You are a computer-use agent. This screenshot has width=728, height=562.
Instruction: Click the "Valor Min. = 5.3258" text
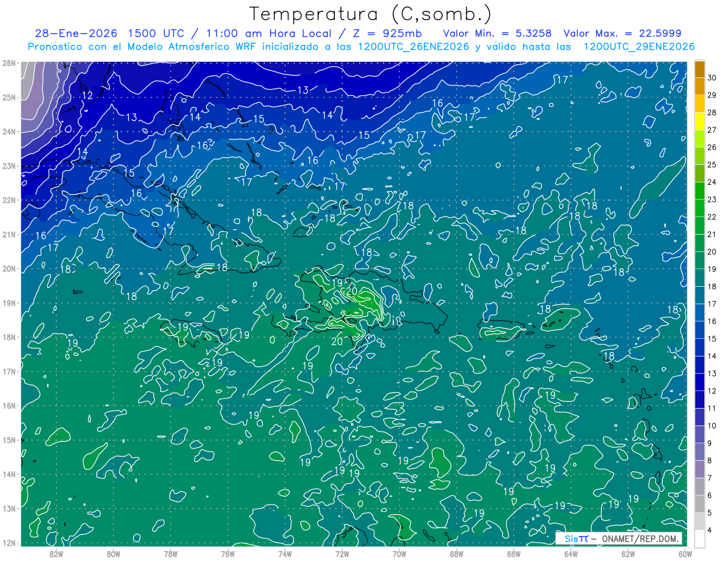click(497, 33)
